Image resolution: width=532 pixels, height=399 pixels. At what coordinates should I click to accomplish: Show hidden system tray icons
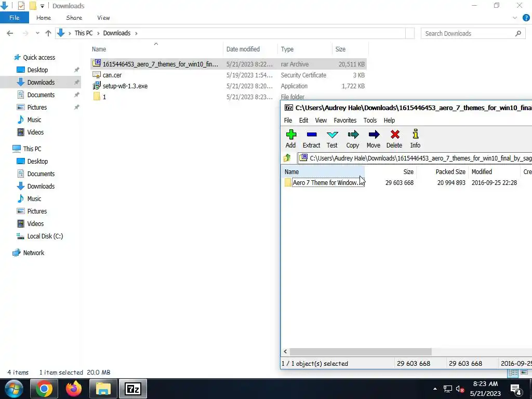[435, 389]
